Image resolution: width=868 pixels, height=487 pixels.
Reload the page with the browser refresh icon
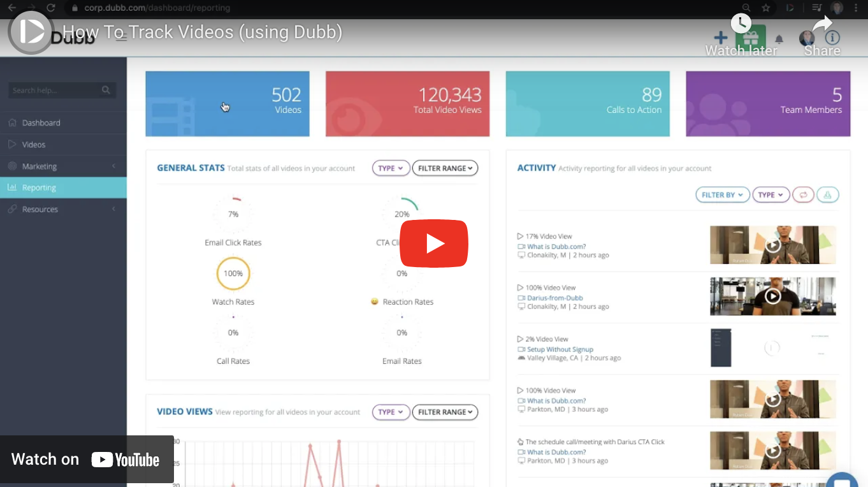click(x=51, y=8)
